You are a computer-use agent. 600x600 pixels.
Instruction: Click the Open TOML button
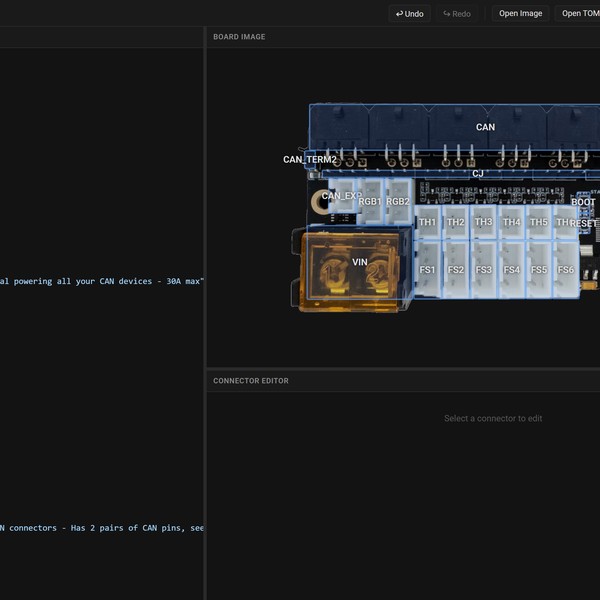579,13
